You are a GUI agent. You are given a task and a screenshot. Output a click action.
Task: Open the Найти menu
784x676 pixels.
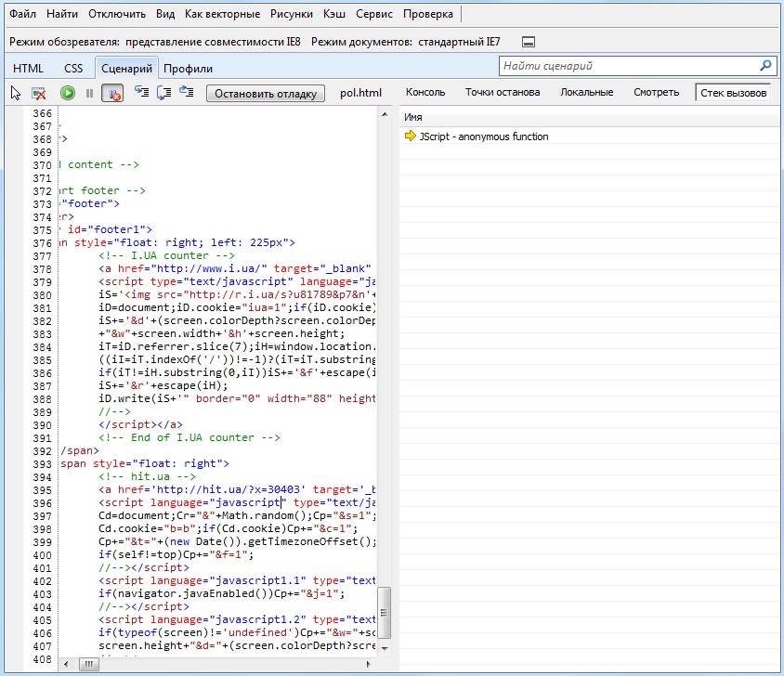(x=62, y=14)
